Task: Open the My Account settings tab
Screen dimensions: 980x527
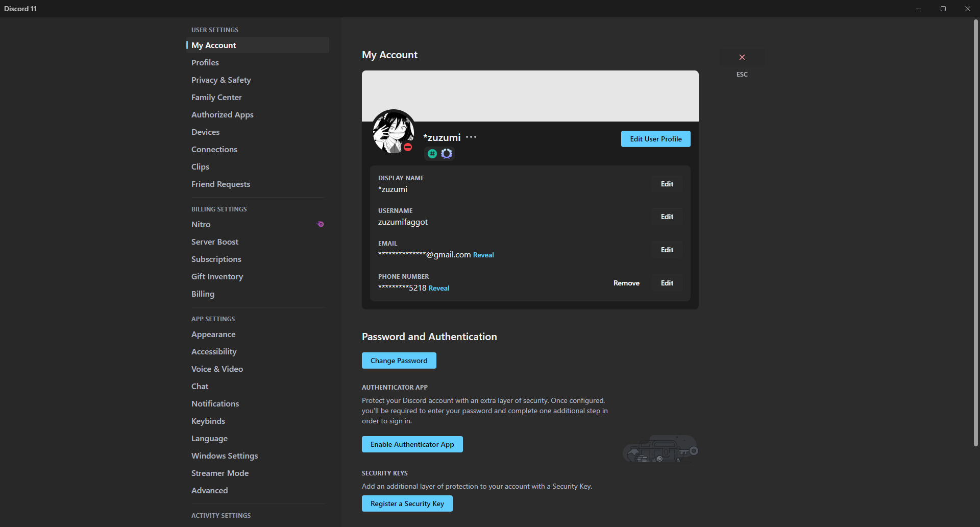Action: [258, 45]
